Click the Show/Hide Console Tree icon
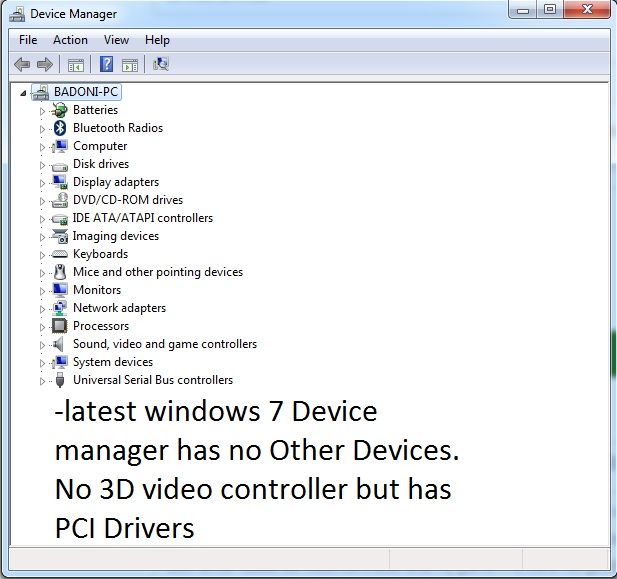 point(76,65)
